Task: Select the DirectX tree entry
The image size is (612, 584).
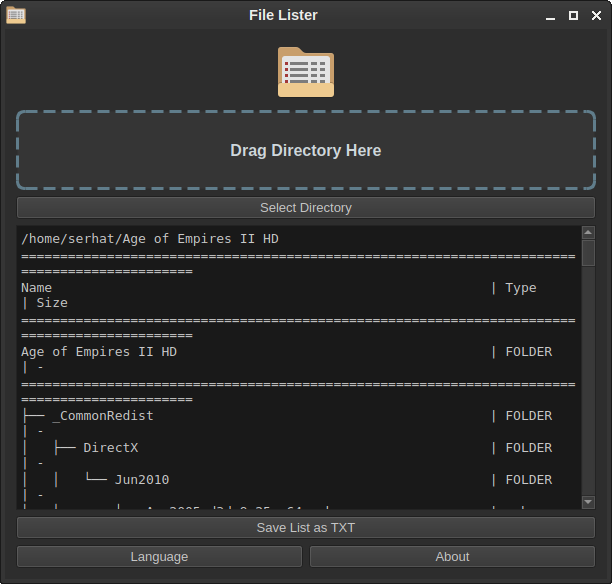Action: 110,447
